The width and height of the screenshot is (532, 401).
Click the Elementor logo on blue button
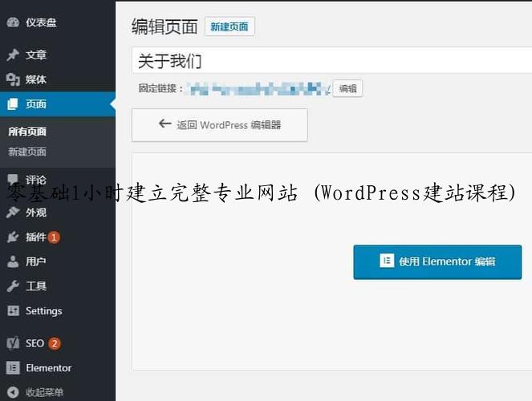(387, 261)
